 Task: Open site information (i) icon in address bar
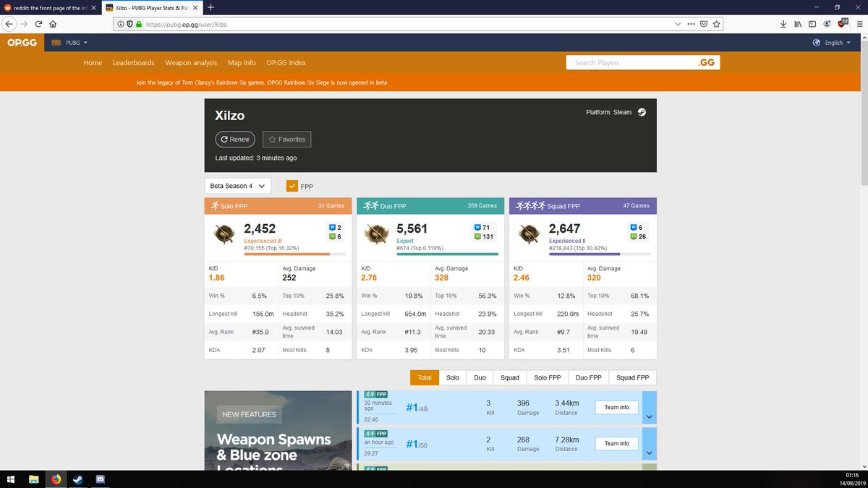120,24
